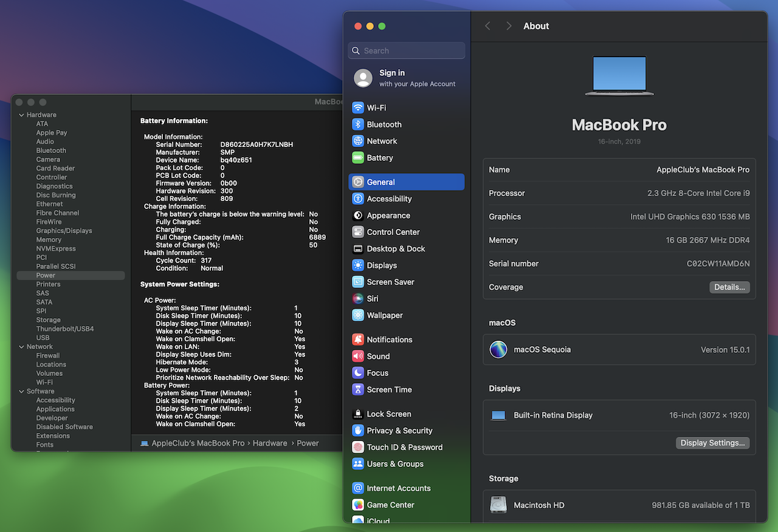The width and height of the screenshot is (778, 532).
Task: Click the Cycle Count 317 value
Action: point(206,261)
